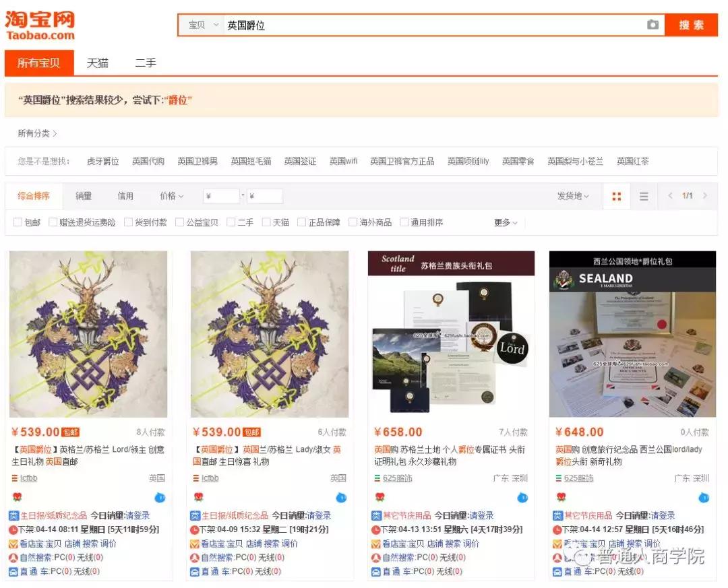This screenshot has height=588, width=728.
Task: Click the Taobao.com logo
Action: coord(40,25)
